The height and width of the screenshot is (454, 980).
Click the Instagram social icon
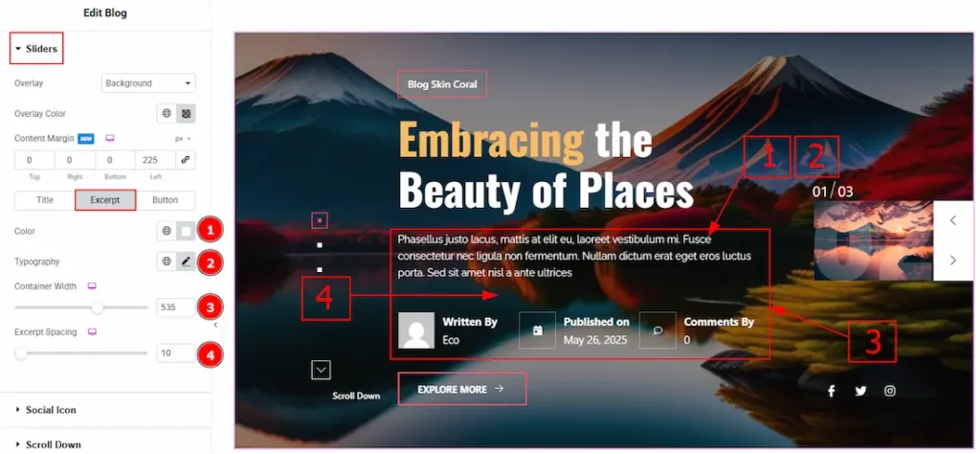pyautogui.click(x=890, y=391)
